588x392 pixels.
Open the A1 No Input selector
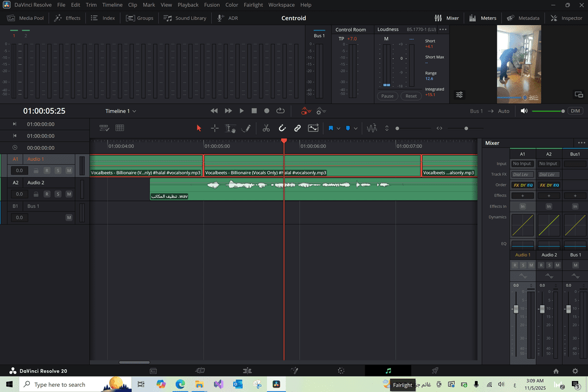[523, 164]
